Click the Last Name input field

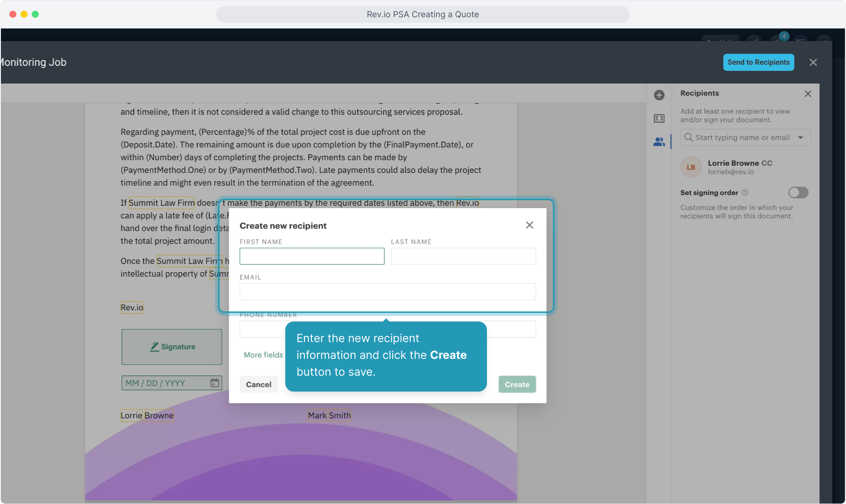point(463,256)
